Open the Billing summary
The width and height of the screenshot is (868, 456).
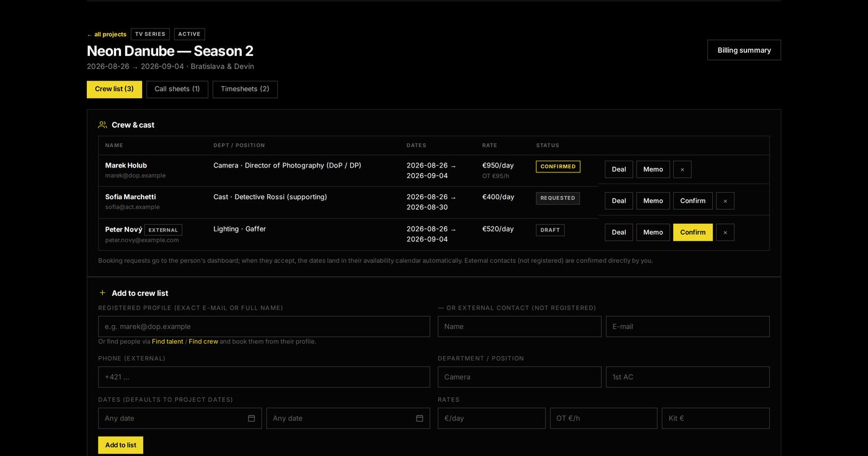(744, 50)
